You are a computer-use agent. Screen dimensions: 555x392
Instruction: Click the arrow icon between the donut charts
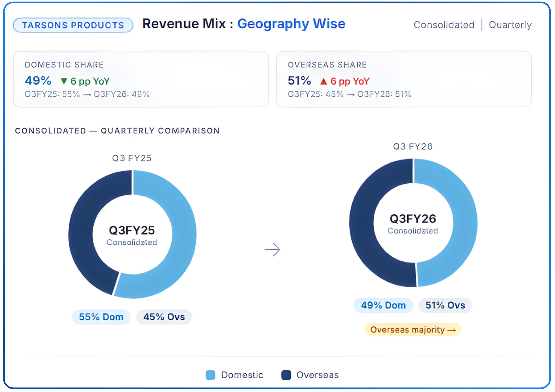click(272, 249)
